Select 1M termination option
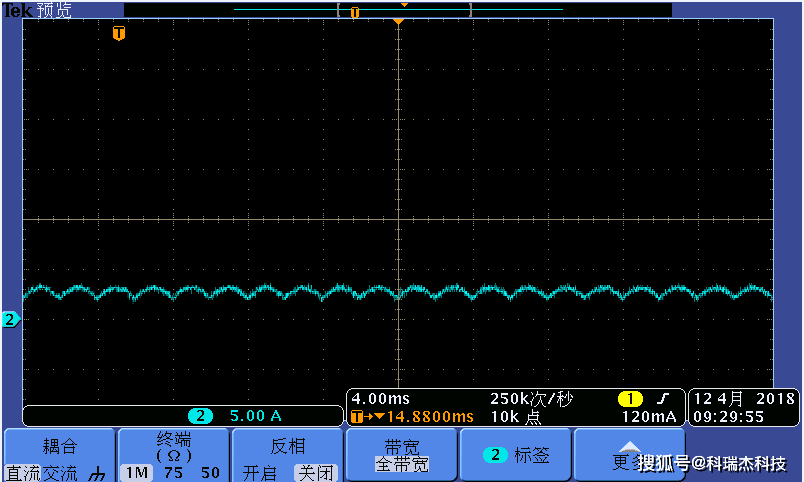 [133, 473]
